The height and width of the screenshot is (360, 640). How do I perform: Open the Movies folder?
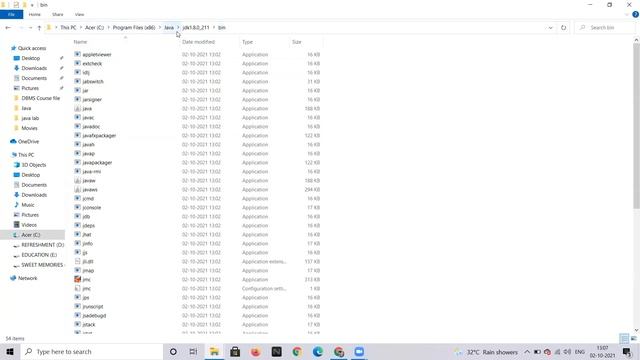[29, 128]
